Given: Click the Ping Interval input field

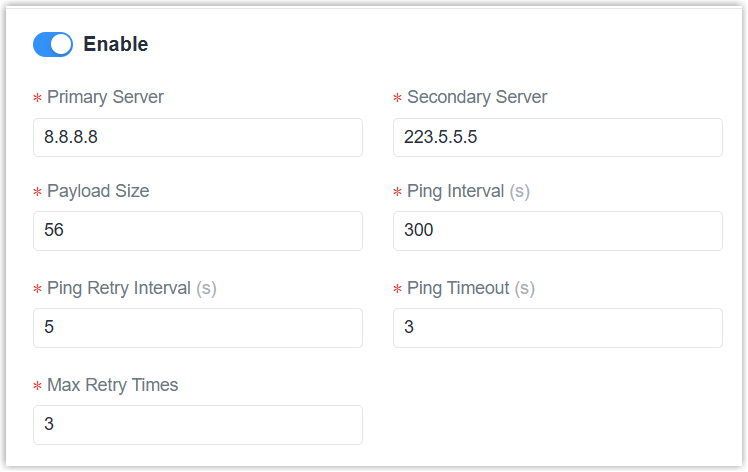Looking at the screenshot, I should [x=557, y=231].
